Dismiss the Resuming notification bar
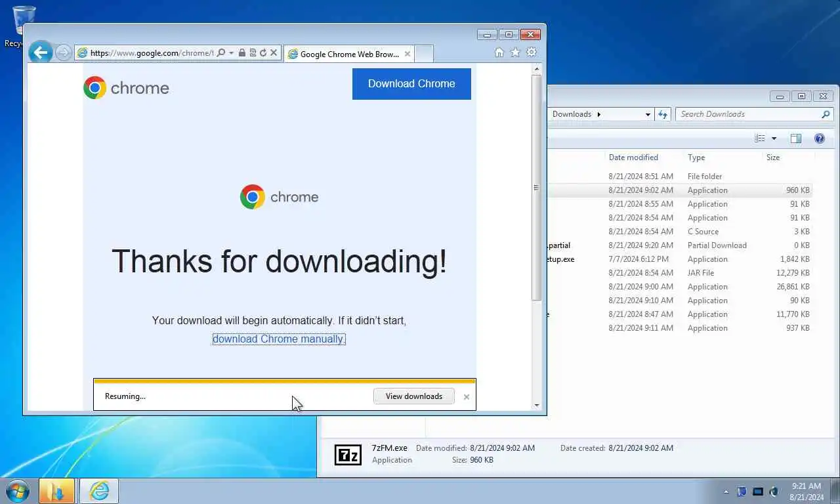 pos(466,396)
